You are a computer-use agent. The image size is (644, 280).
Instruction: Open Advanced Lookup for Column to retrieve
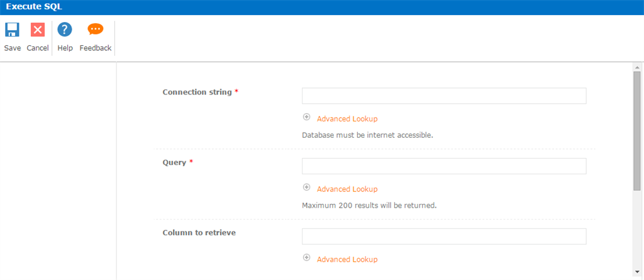pyautogui.click(x=347, y=259)
